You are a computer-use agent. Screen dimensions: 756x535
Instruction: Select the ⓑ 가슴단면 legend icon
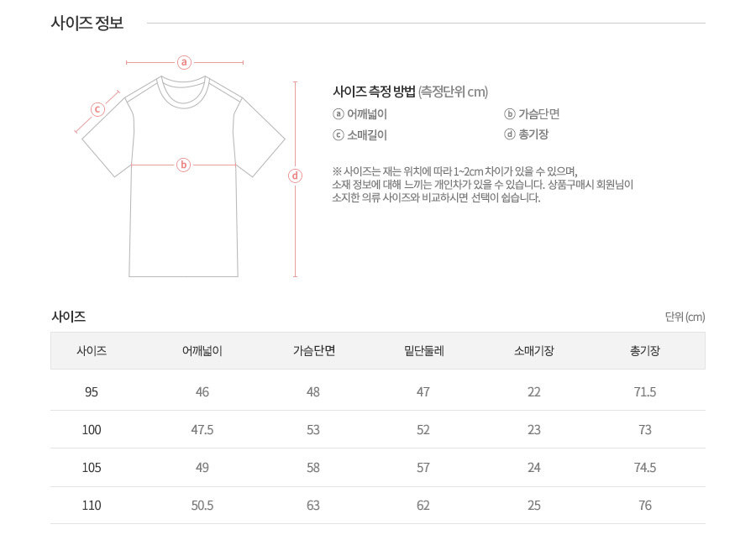[x=510, y=114]
